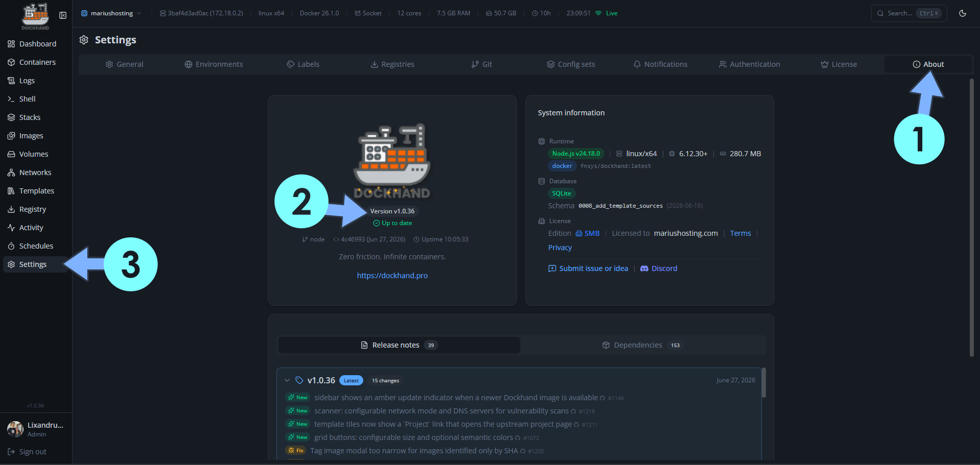Click the Version v1.0.36 badge

tap(392, 211)
